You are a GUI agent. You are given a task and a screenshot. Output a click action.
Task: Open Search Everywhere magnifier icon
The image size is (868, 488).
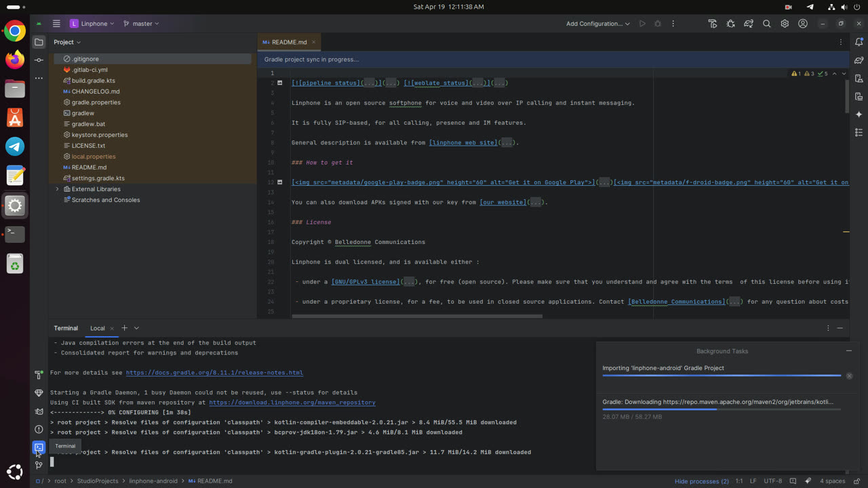tap(767, 24)
